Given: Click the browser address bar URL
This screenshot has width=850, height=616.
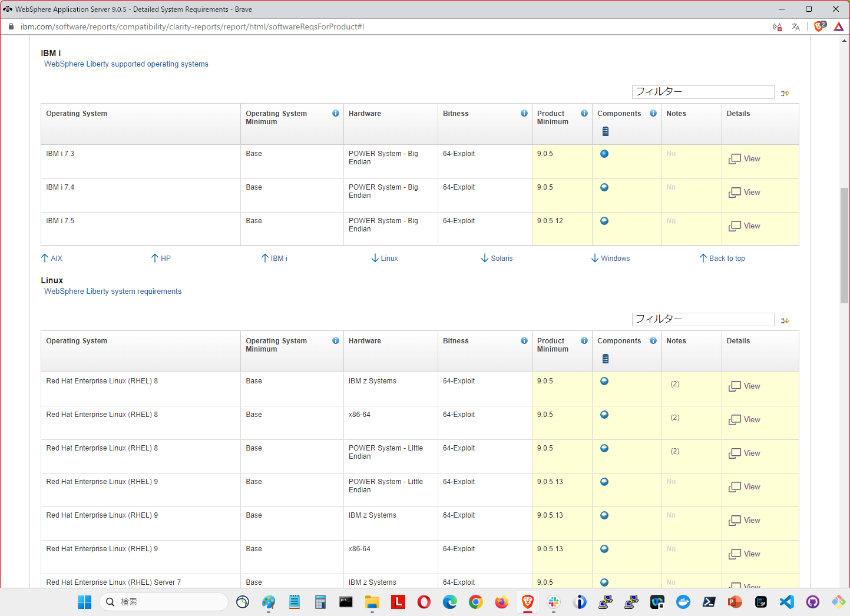Looking at the screenshot, I should click(x=193, y=27).
